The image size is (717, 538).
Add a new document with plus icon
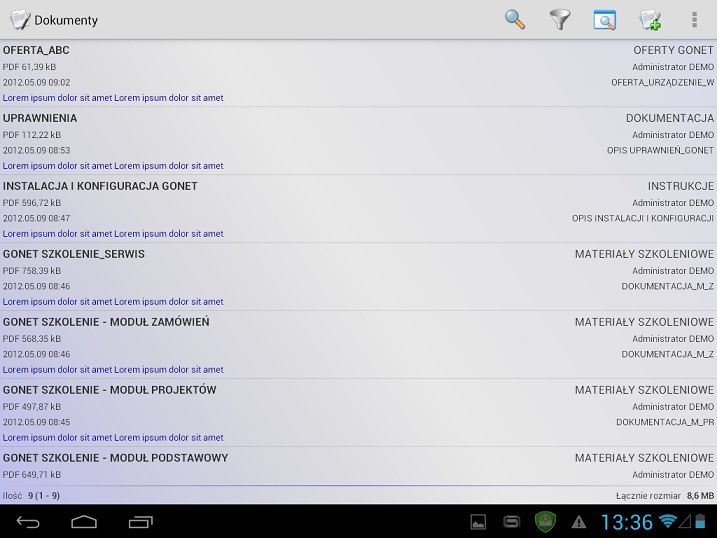(x=650, y=20)
